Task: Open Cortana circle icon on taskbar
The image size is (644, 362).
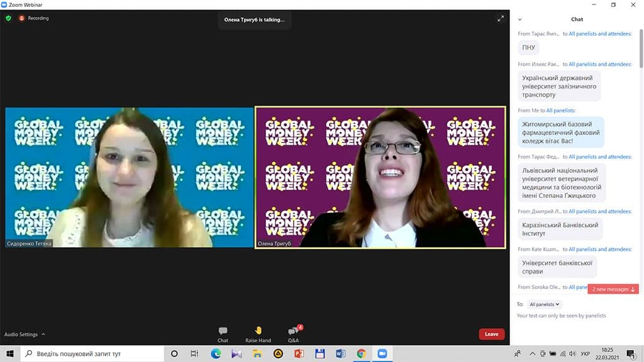Action: coord(174,353)
